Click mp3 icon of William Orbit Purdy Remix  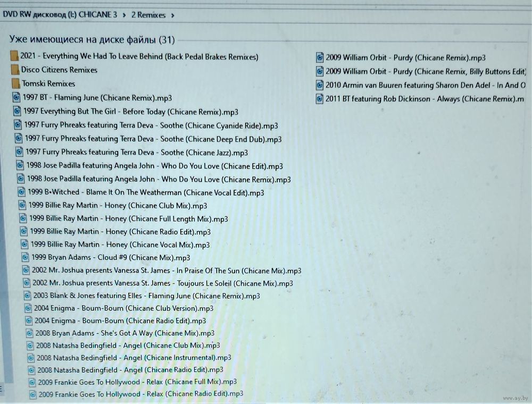(320, 57)
